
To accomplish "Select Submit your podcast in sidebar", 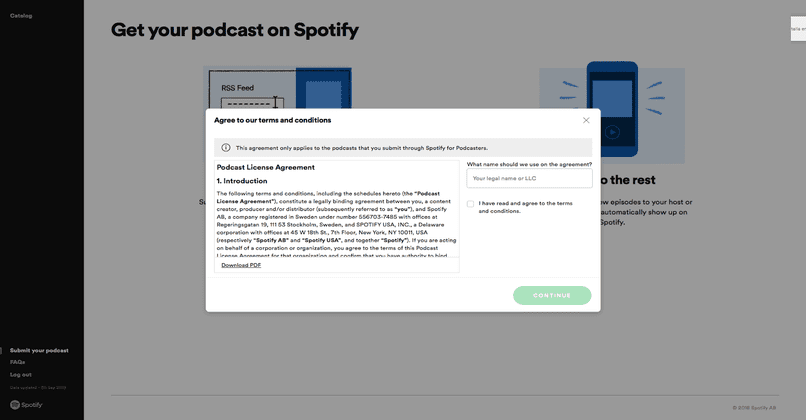I will [x=39, y=351].
